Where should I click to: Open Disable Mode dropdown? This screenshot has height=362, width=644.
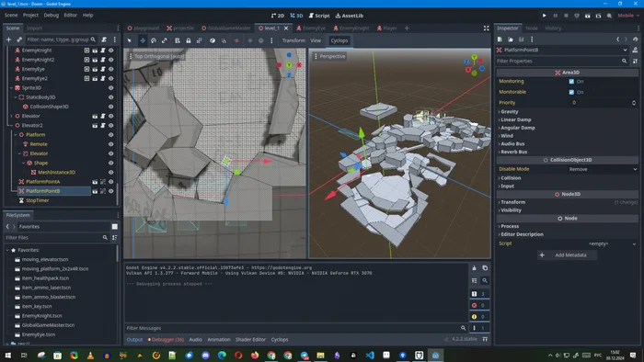coord(602,169)
